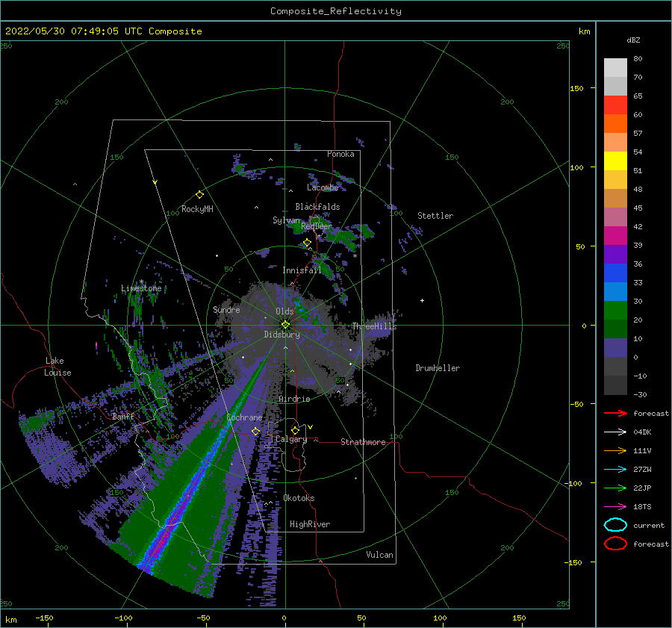
Task: Click the Cochrane town label
Action: coord(244,417)
